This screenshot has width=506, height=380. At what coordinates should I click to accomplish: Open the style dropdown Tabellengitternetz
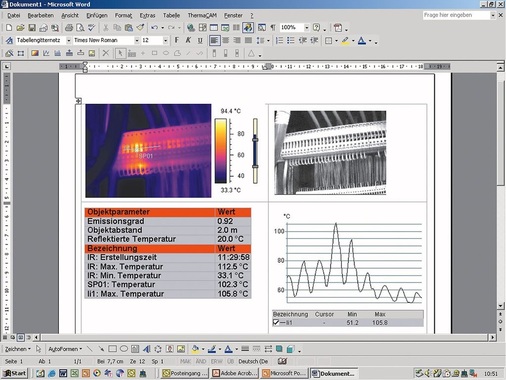(x=68, y=41)
